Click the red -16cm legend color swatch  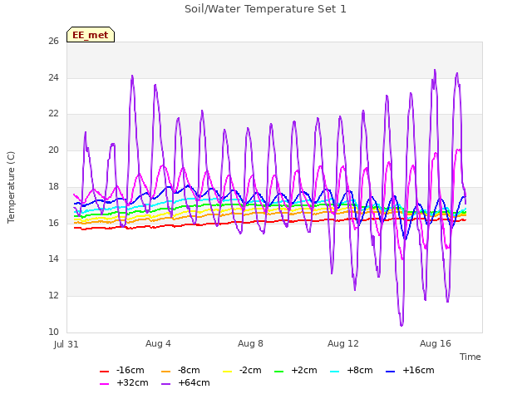104,372
